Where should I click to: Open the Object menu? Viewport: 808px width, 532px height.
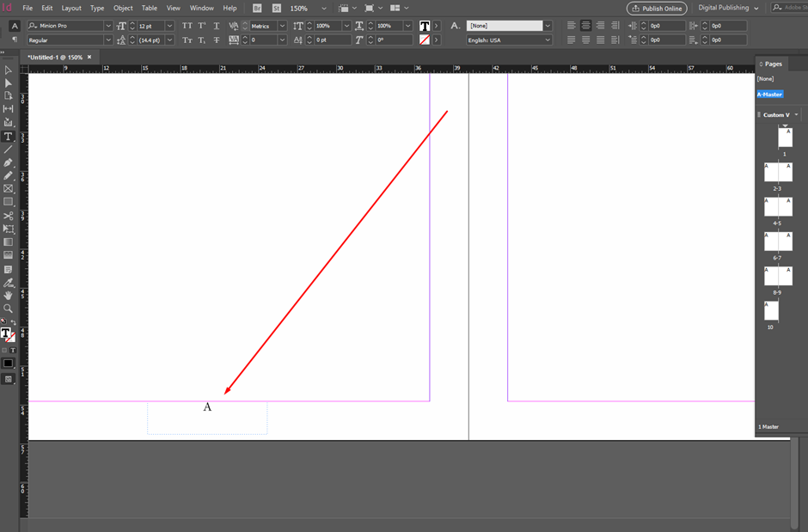[123, 9]
